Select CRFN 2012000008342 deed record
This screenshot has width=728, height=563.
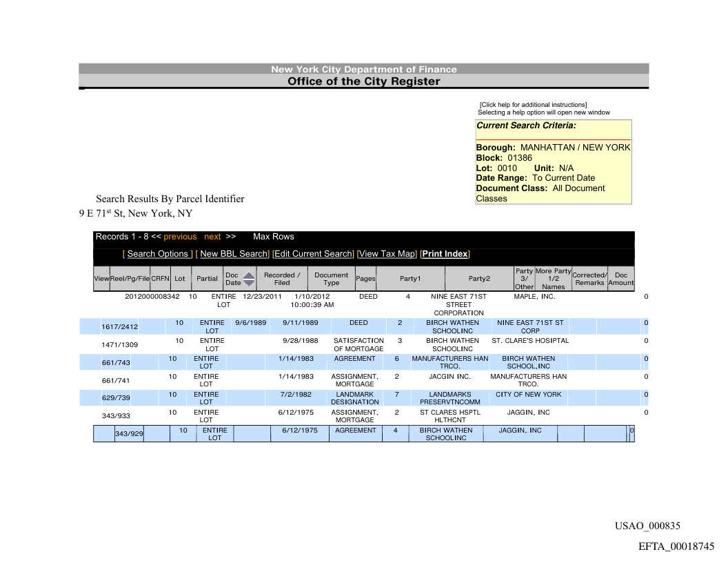point(152,297)
